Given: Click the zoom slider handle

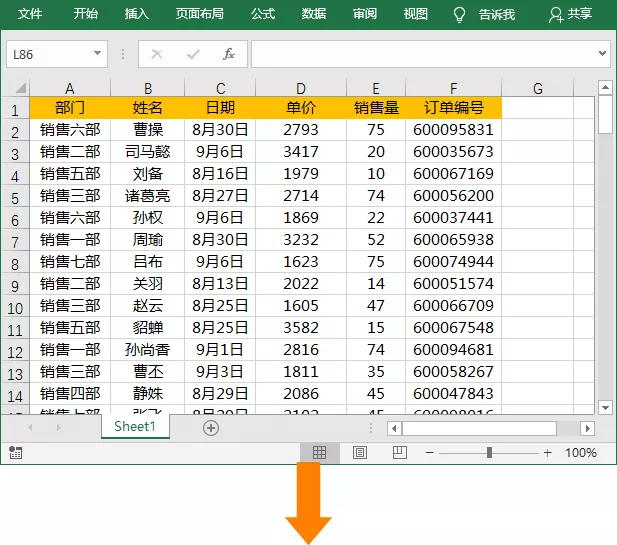Looking at the screenshot, I should pyautogui.click(x=489, y=453).
